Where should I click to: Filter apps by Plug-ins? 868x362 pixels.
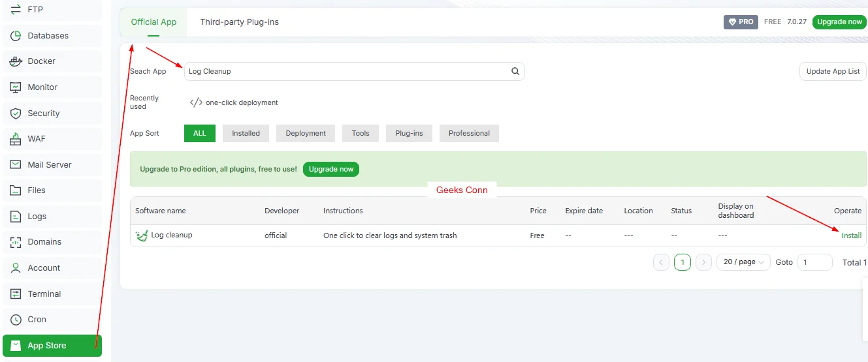(409, 133)
